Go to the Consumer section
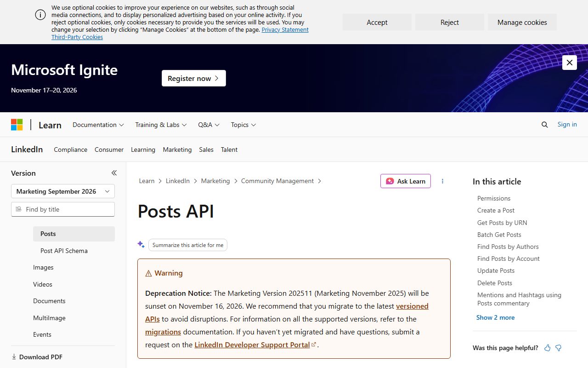Screen dimensions: 588x368 coord(109,149)
